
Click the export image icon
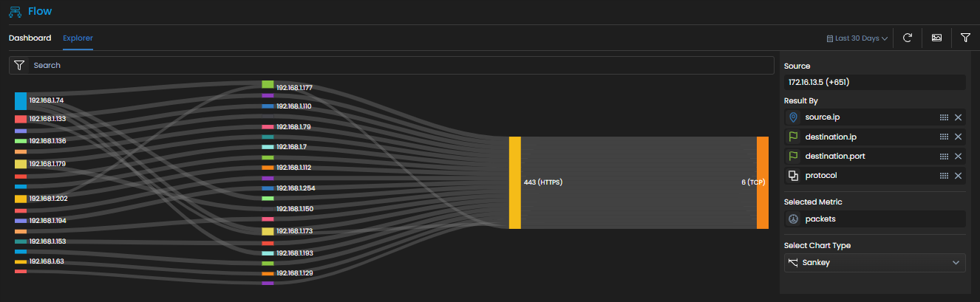pyautogui.click(x=936, y=38)
